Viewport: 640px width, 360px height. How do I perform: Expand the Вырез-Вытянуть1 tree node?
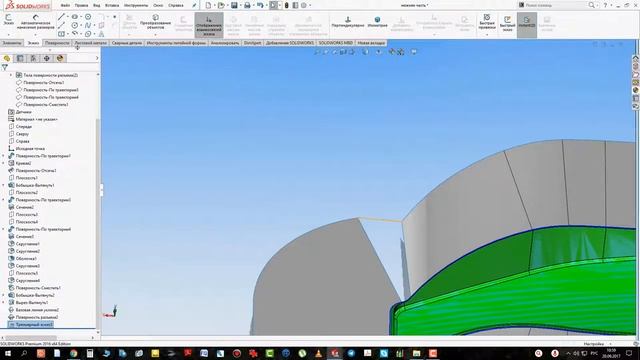4,302
